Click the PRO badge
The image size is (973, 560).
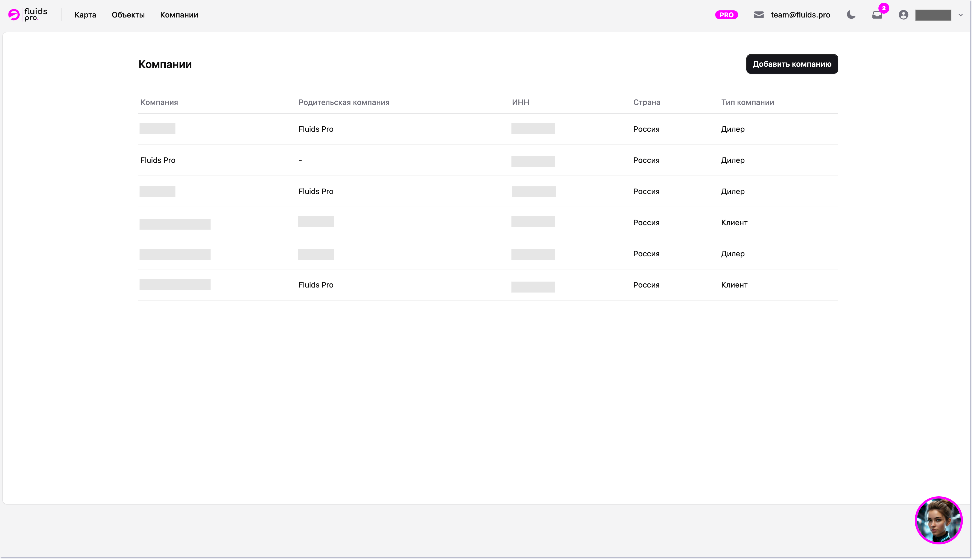(x=726, y=14)
